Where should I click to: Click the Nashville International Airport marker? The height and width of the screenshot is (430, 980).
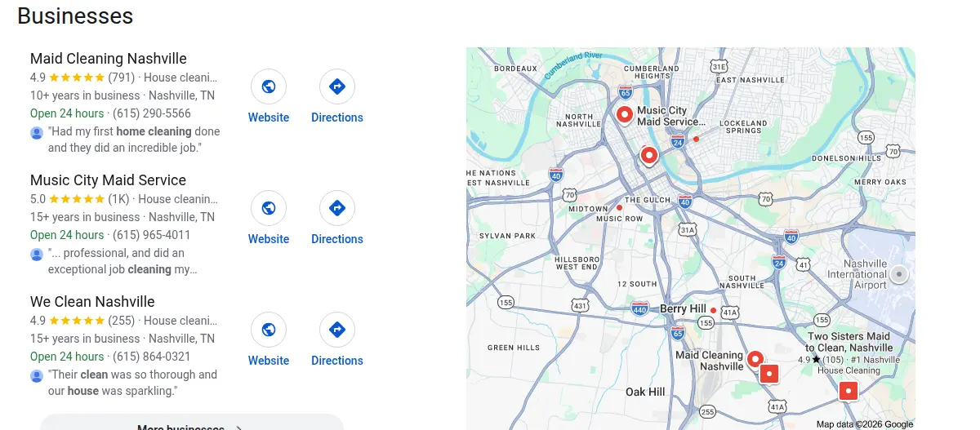pyautogui.click(x=898, y=274)
